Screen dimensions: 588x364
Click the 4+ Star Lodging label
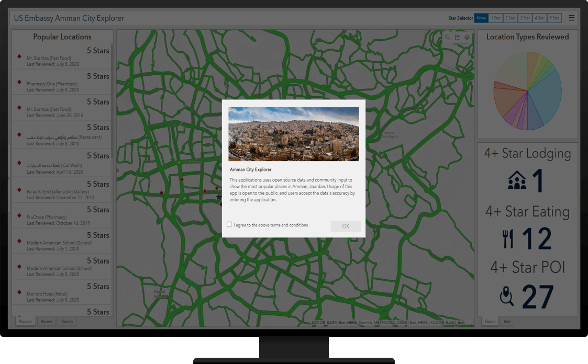(x=528, y=154)
